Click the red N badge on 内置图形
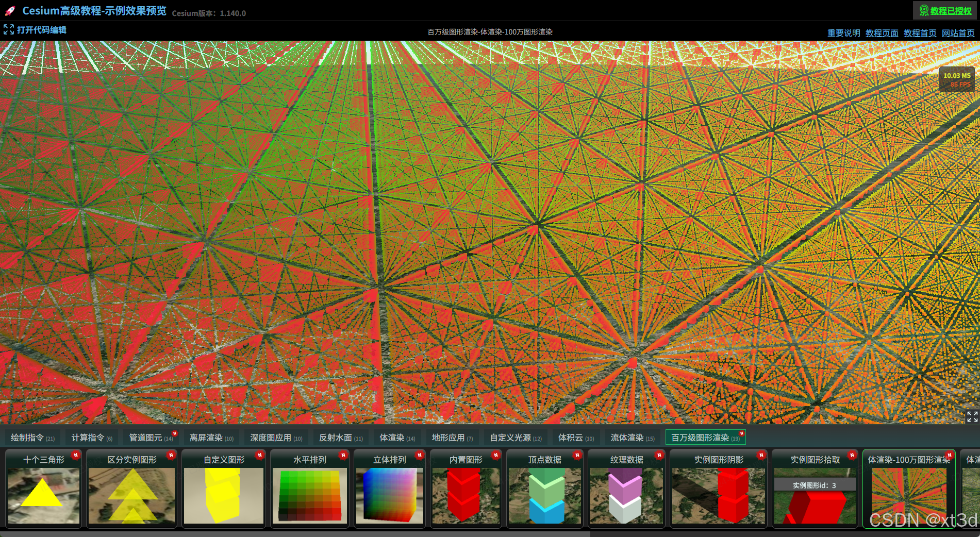Image resolution: width=980 pixels, height=537 pixels. point(496,455)
